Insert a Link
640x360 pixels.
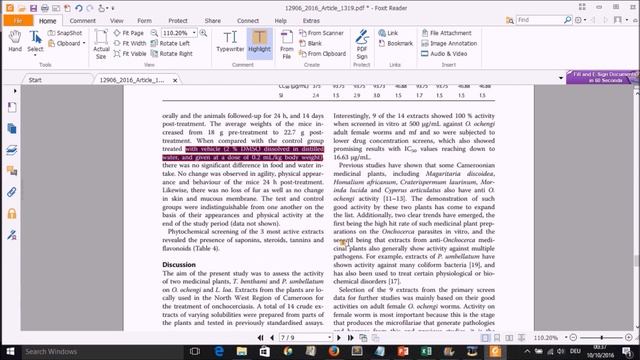pyautogui.click(x=388, y=33)
